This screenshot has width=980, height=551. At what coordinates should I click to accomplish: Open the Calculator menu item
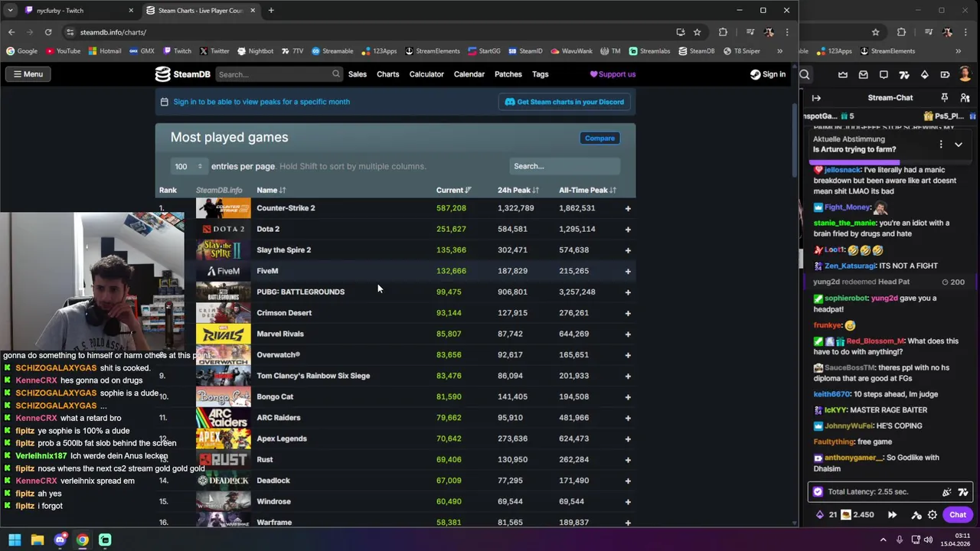[x=426, y=74]
